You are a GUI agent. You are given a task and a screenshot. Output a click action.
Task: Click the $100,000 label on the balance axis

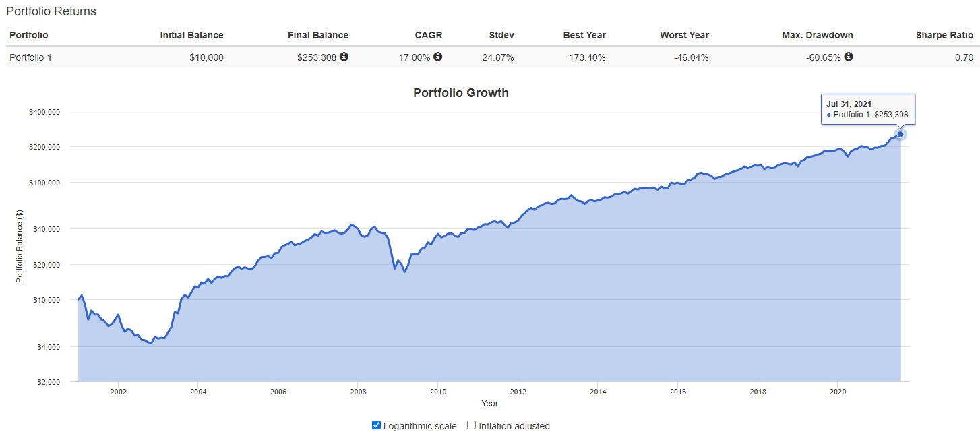(x=44, y=183)
